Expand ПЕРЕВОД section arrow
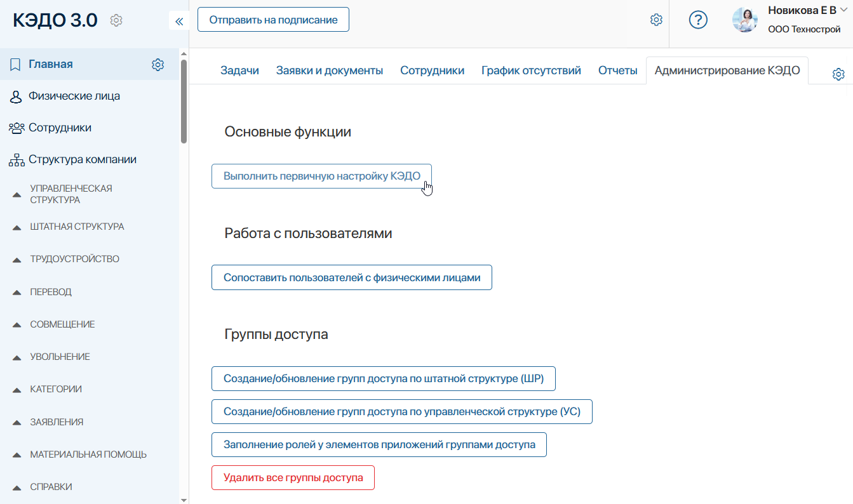This screenshot has height=504, width=853. pyautogui.click(x=17, y=293)
